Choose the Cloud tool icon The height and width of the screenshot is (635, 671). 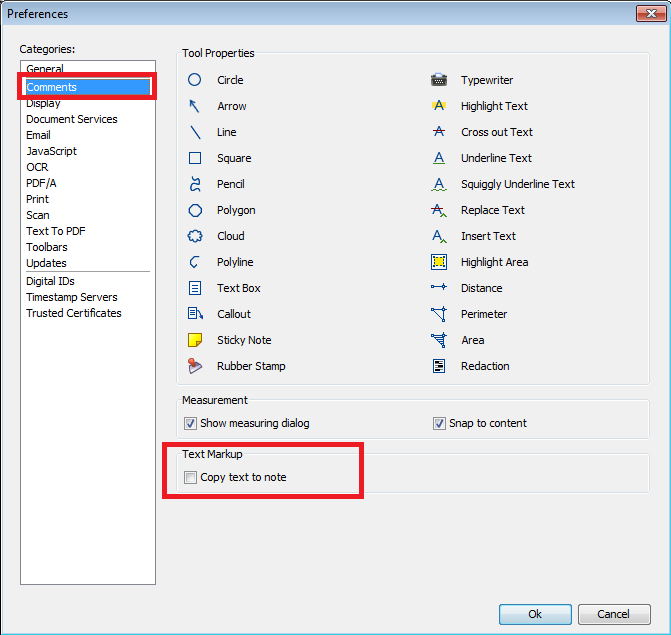point(195,236)
